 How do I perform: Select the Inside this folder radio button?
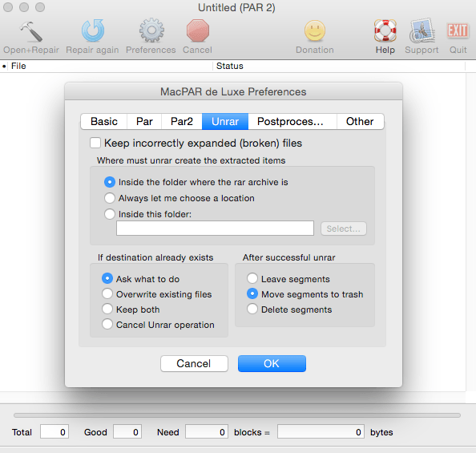pyautogui.click(x=110, y=214)
